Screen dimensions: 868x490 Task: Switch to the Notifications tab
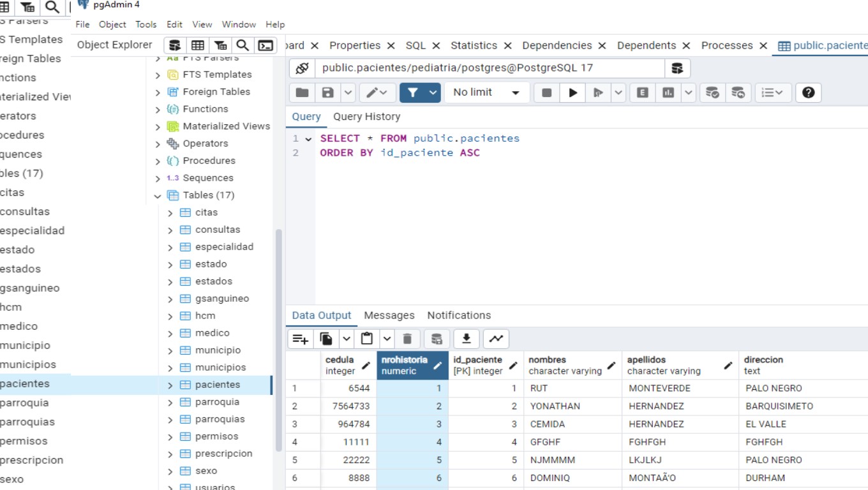pyautogui.click(x=459, y=315)
